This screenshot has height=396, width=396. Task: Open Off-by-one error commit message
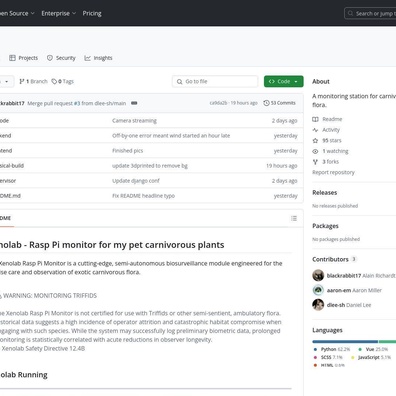click(171, 136)
